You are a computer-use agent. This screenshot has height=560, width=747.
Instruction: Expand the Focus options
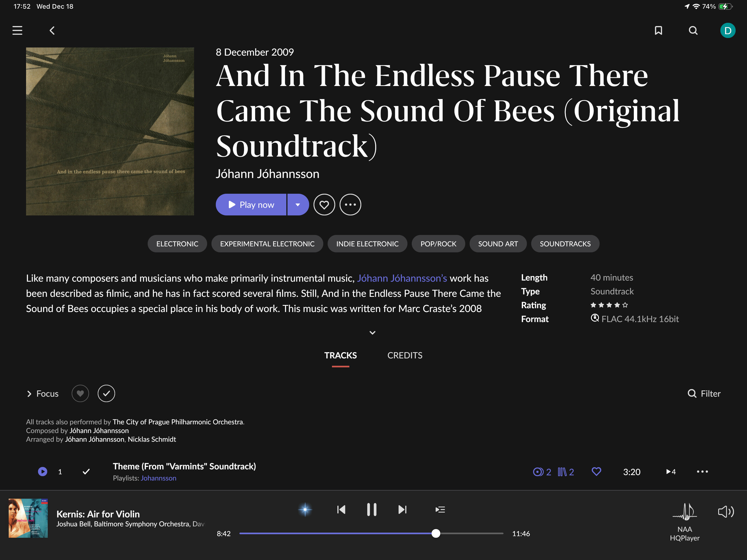click(43, 394)
